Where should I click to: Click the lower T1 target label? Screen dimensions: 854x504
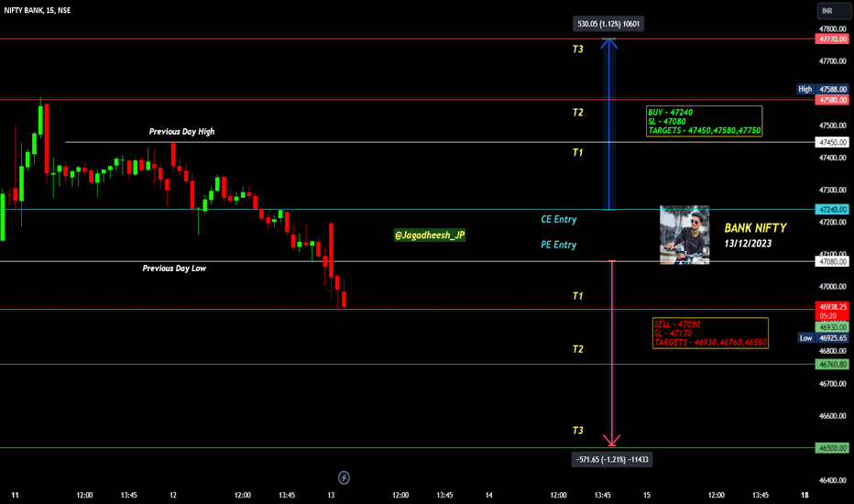(578, 296)
